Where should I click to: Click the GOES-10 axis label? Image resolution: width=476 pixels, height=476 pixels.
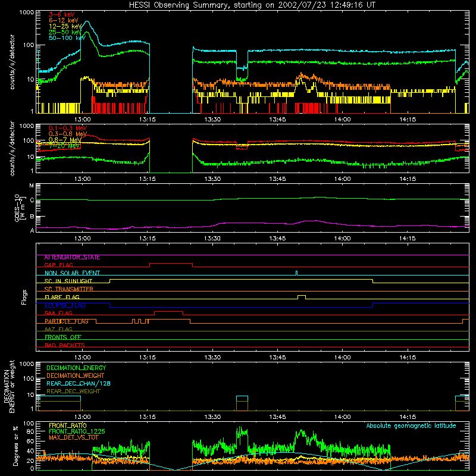(20, 208)
